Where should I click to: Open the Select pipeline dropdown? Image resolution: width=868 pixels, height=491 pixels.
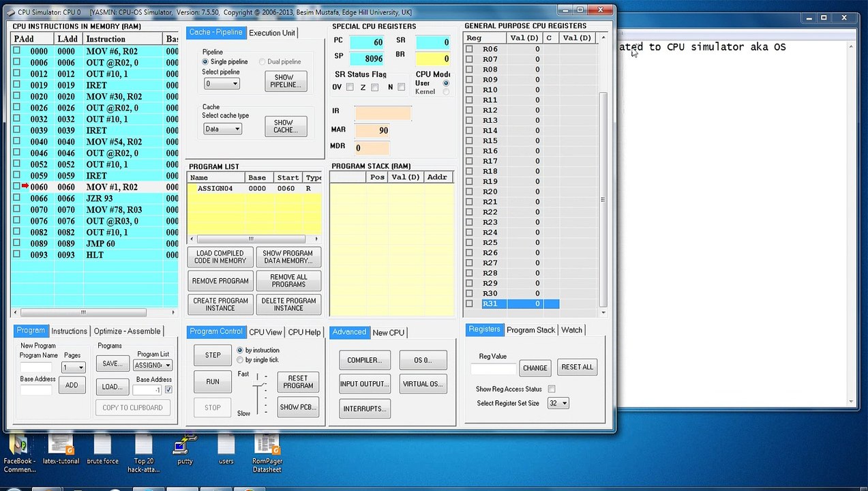[222, 84]
